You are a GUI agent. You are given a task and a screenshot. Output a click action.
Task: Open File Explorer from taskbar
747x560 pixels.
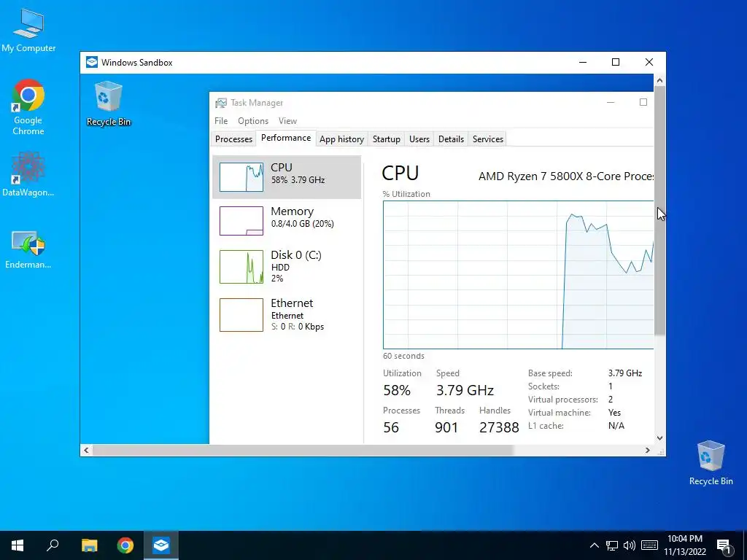coord(89,545)
